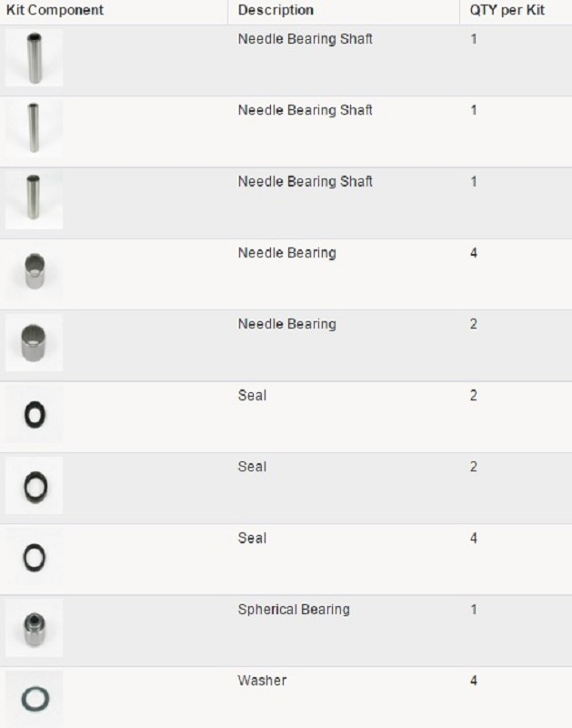Click the second Needle Bearing Shaft thumbnail
The image size is (572, 728).
[34, 128]
